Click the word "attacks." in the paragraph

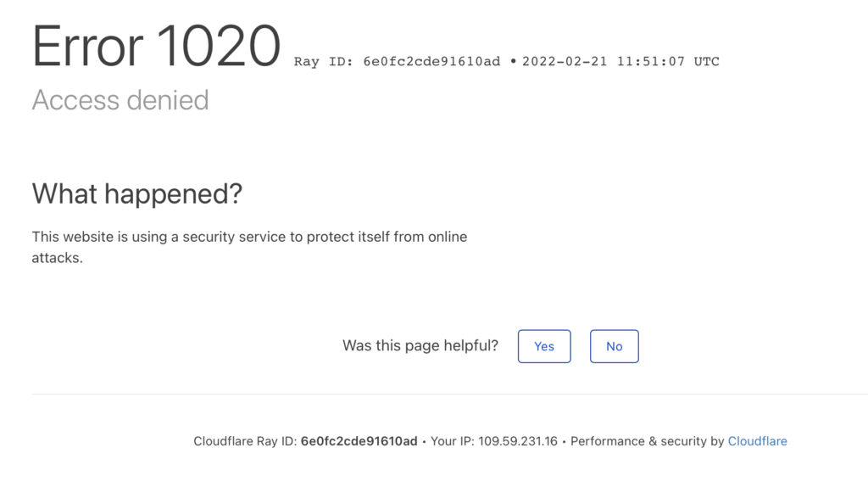point(58,258)
